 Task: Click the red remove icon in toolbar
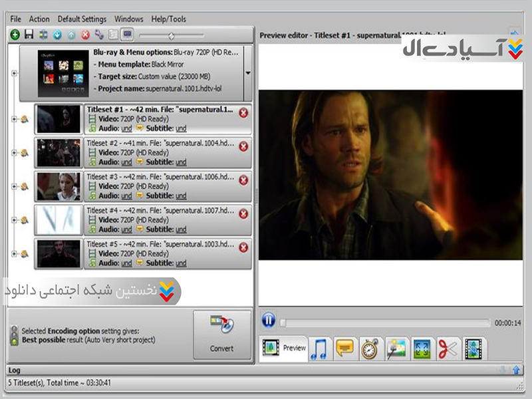click(85, 35)
